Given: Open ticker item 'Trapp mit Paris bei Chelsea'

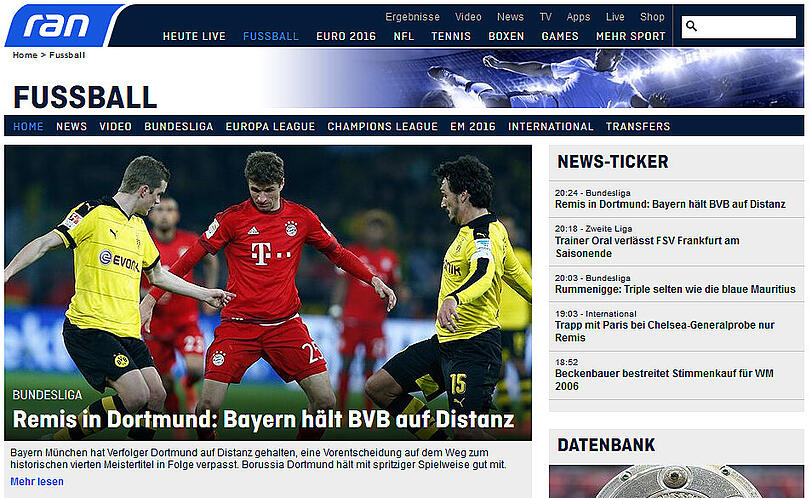Looking at the screenshot, I should 664,331.
